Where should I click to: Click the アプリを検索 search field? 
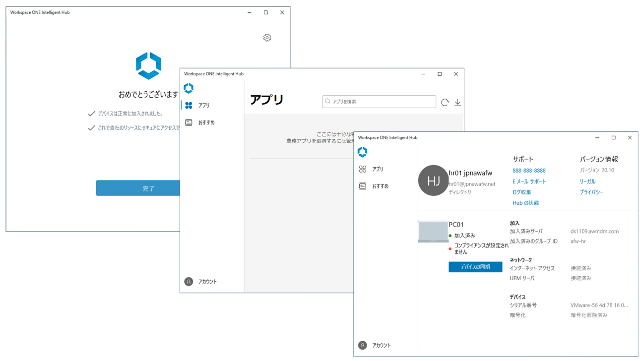click(x=379, y=102)
